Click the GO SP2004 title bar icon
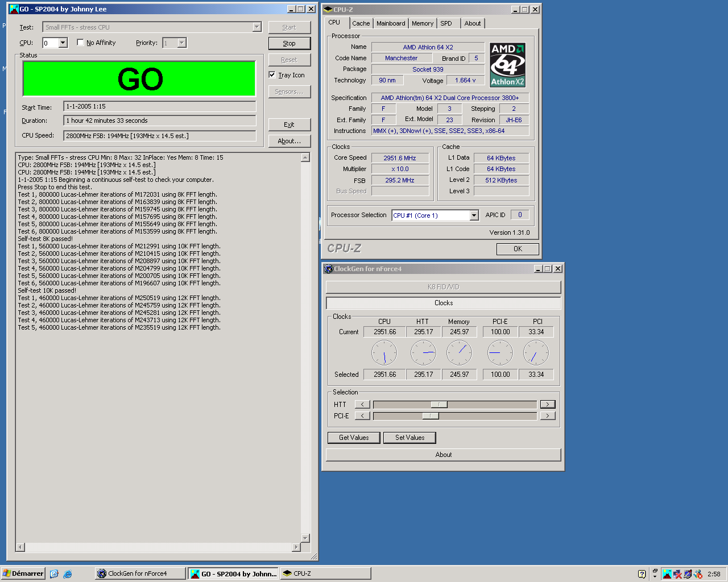 (x=14, y=9)
